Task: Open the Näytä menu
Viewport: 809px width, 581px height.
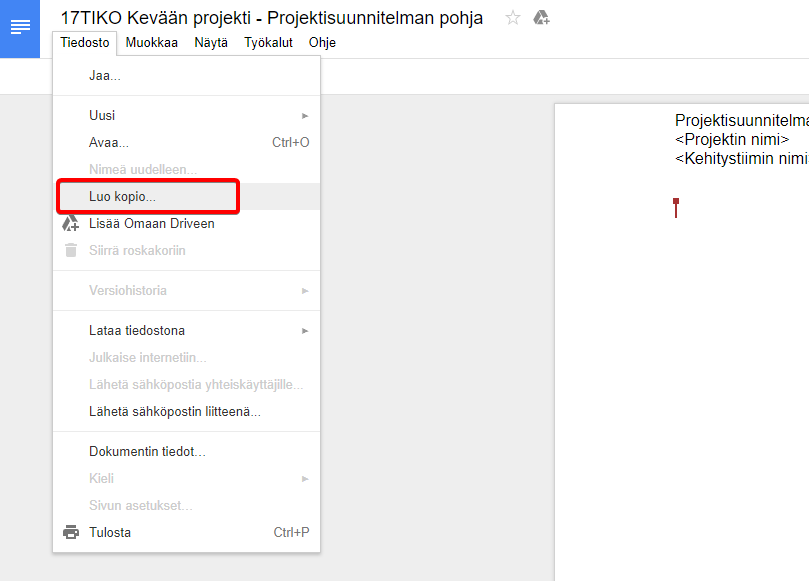Action: [x=211, y=43]
